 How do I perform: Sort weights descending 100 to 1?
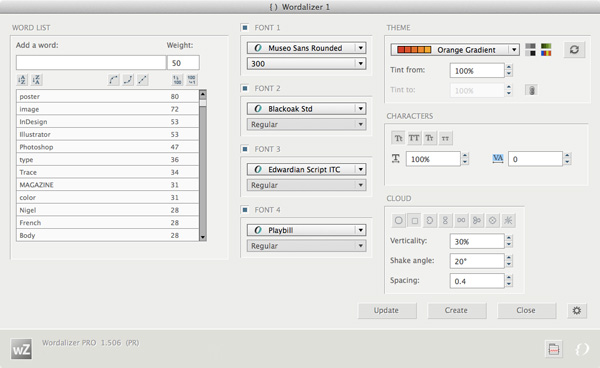click(x=192, y=80)
